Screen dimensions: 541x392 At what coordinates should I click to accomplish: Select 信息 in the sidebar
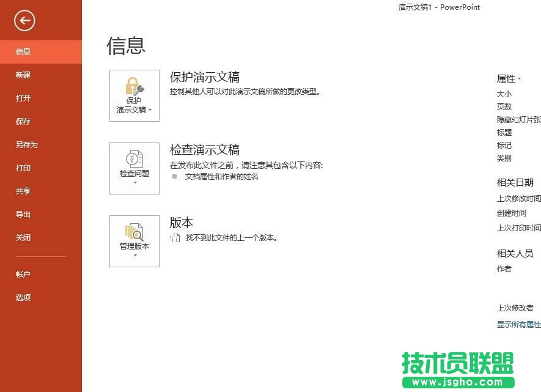point(41,52)
